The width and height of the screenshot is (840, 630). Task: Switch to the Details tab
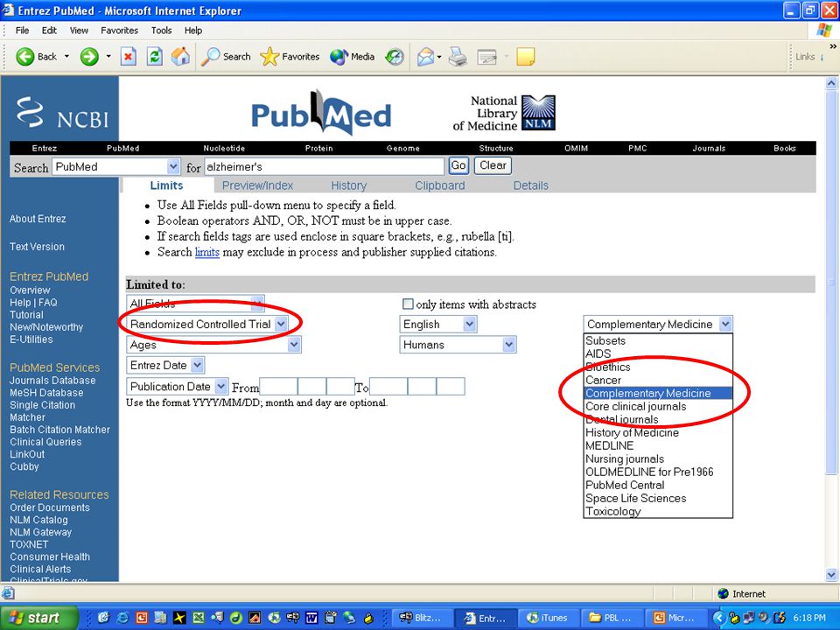tap(531, 185)
